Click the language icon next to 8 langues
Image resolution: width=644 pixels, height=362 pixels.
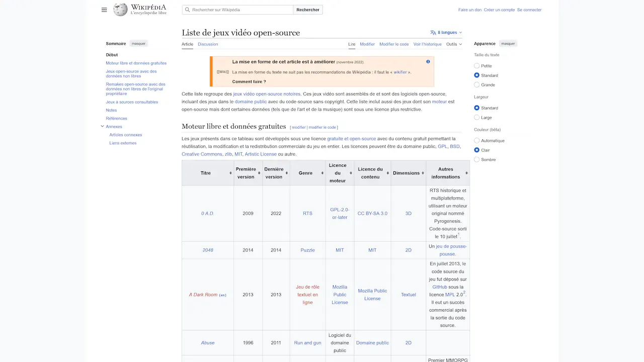click(x=433, y=32)
